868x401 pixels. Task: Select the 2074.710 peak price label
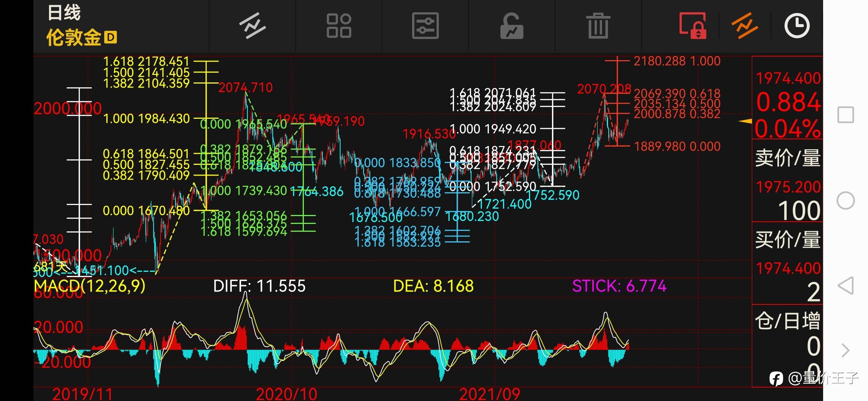pyautogui.click(x=245, y=88)
